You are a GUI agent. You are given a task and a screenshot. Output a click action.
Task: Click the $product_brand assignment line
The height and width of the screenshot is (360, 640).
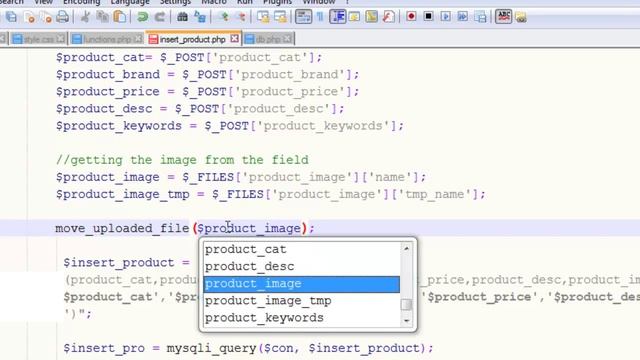[207, 74]
